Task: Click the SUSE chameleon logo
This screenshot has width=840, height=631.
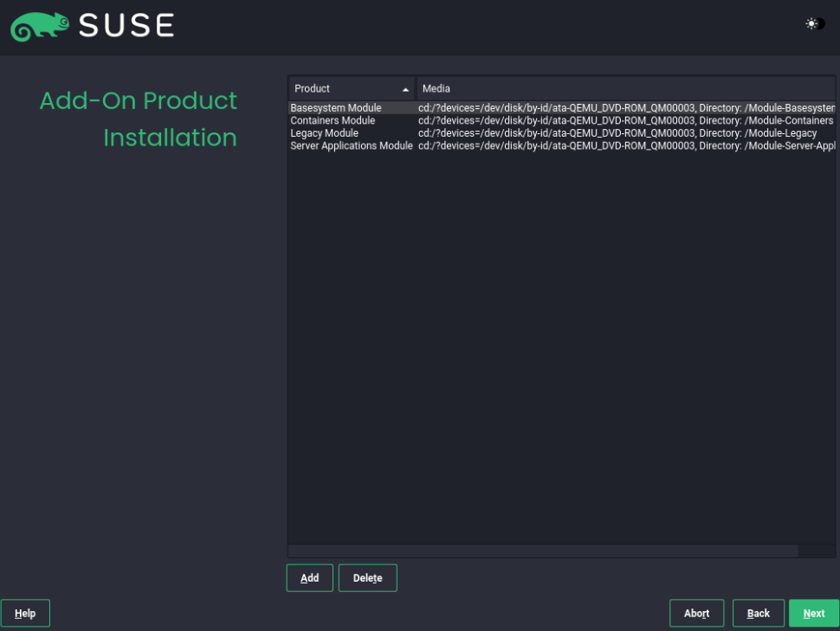Action: [40, 26]
